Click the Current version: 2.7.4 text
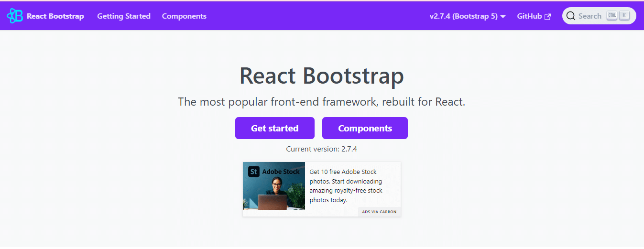 point(322,149)
